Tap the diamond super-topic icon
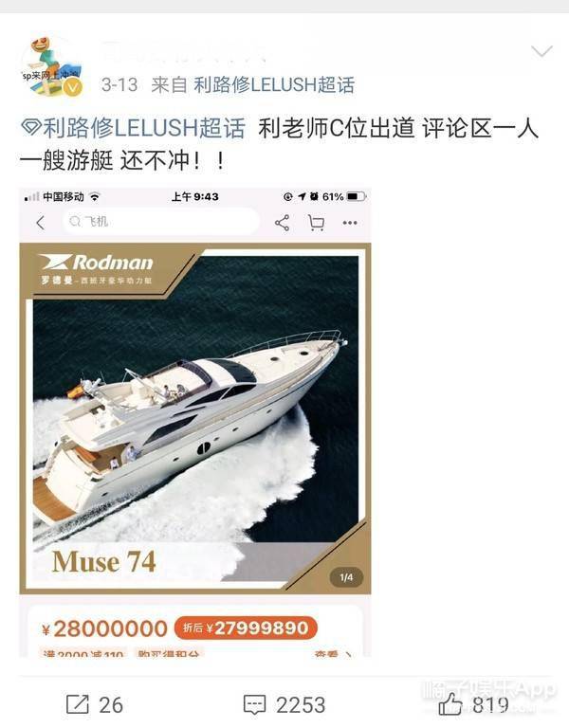 click(x=31, y=127)
